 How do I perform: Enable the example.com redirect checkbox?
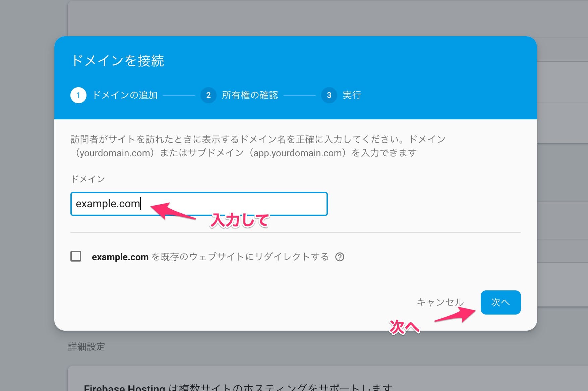coord(76,257)
